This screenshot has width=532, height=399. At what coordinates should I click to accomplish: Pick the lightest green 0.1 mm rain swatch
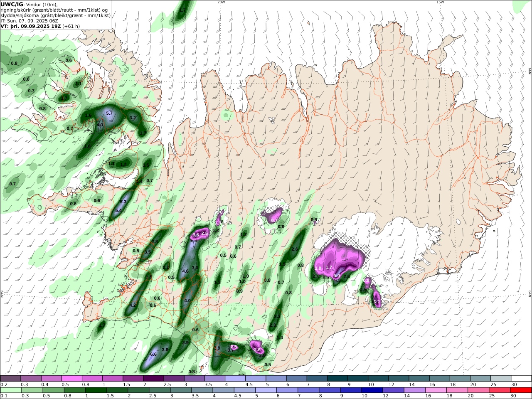(x=11, y=390)
